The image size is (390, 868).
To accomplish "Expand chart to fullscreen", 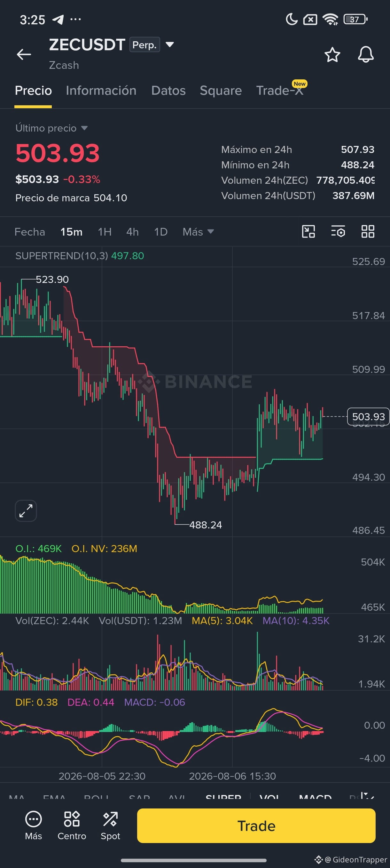I will (26, 510).
